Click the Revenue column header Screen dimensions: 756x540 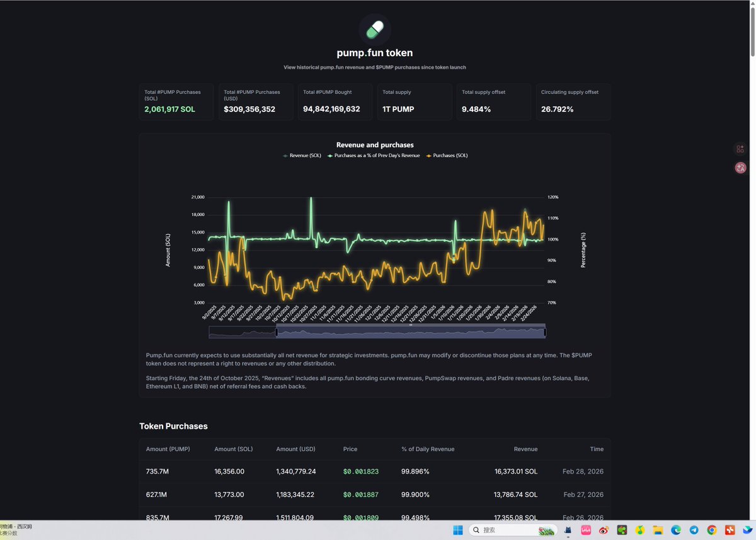coord(525,449)
